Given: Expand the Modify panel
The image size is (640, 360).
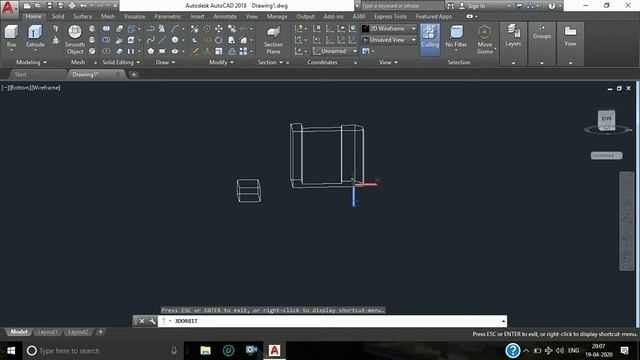Looking at the screenshot, I should 221,62.
